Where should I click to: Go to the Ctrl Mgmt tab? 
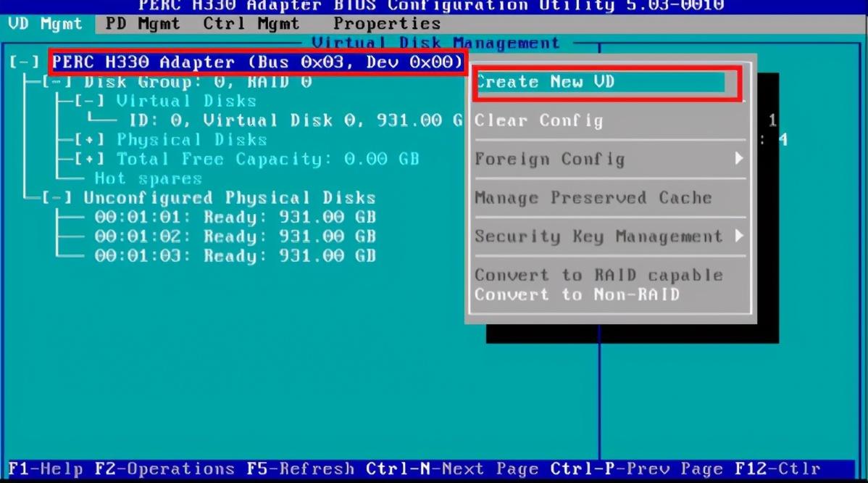click(x=251, y=24)
